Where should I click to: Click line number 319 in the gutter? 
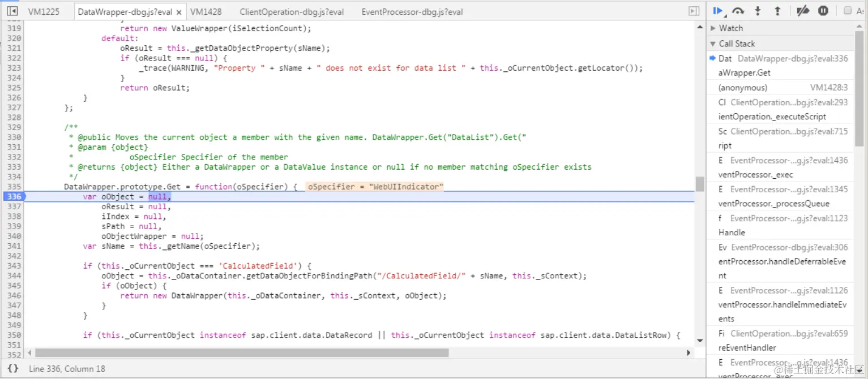pos(14,28)
